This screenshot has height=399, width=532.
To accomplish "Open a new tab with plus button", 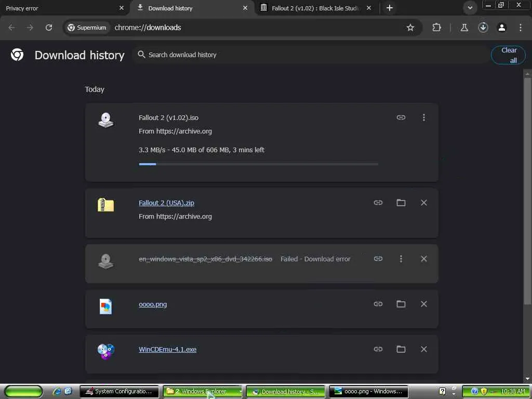I will (390, 8).
